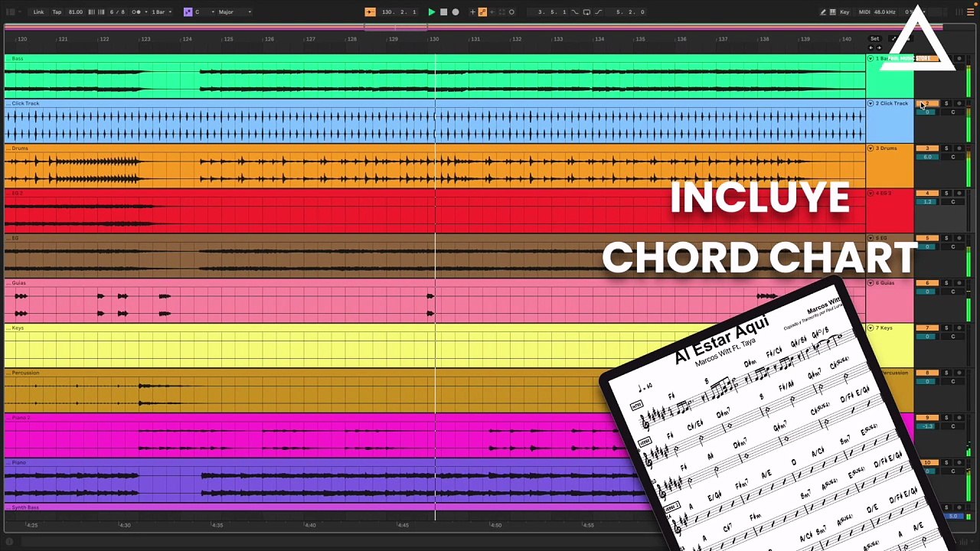
Task: Open the root note C dropdown
Action: coord(203,12)
